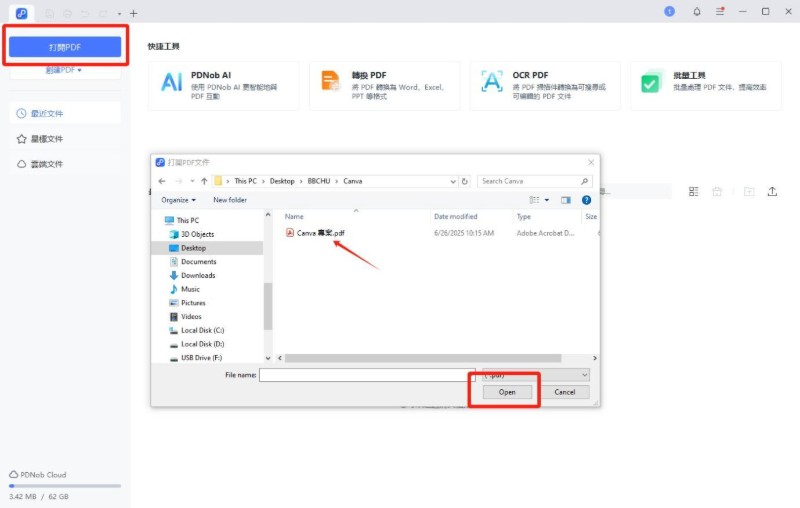The image size is (800, 508).
Task: Go up one folder level
Action: tap(204, 181)
